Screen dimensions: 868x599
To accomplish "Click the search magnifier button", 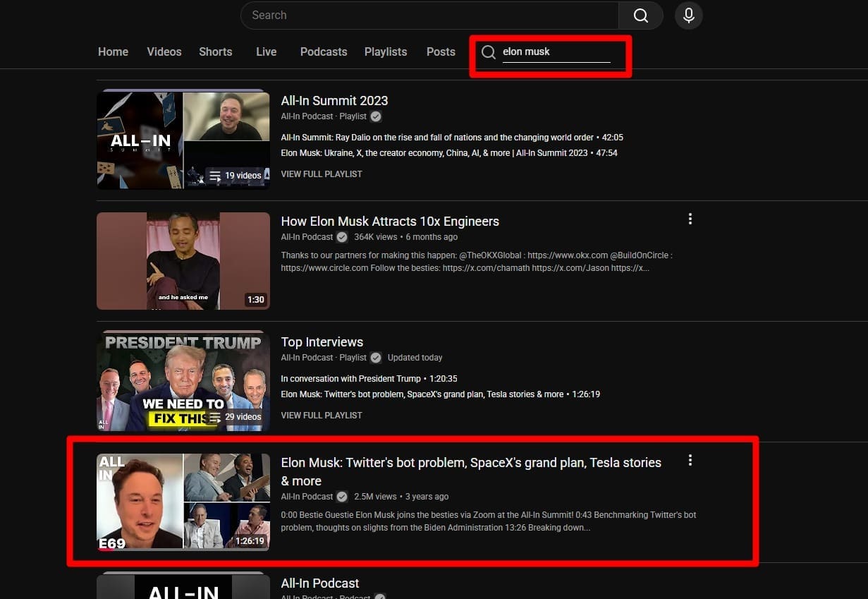I will click(x=640, y=16).
